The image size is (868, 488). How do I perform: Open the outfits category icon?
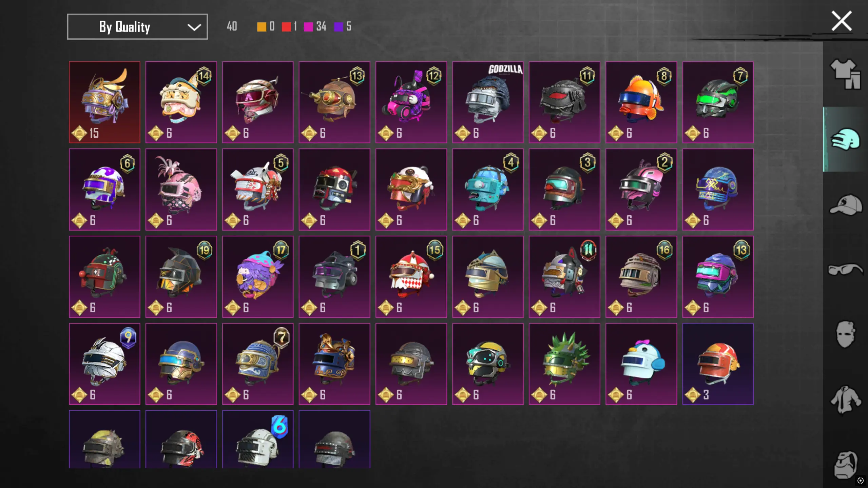click(x=846, y=74)
